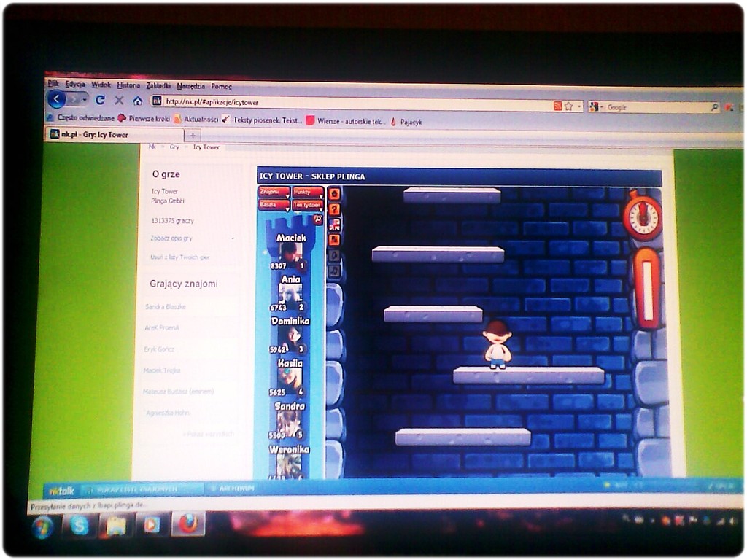Open the Baszta dropdown filter
The image size is (747, 560).
pos(274,205)
